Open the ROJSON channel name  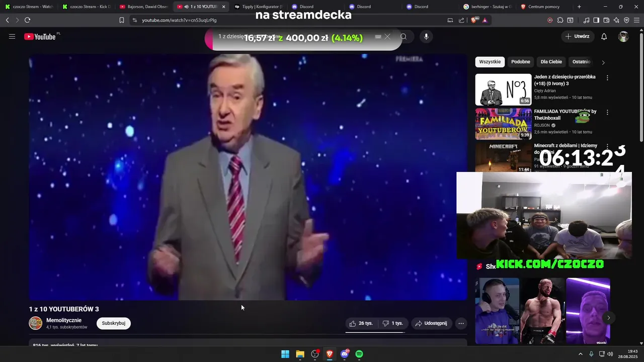coord(542,125)
